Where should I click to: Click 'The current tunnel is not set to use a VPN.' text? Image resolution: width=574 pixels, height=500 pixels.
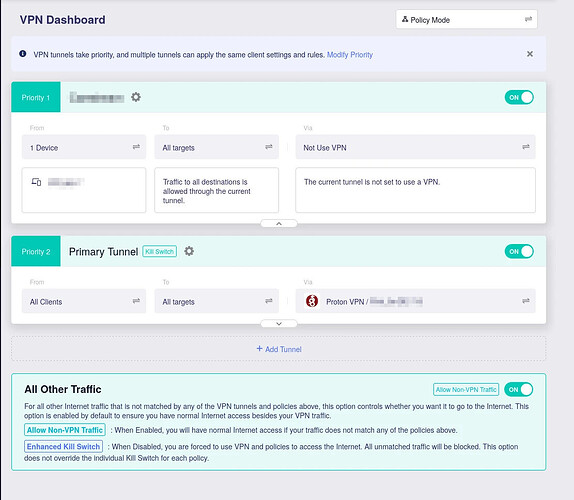pyautogui.click(x=372, y=182)
